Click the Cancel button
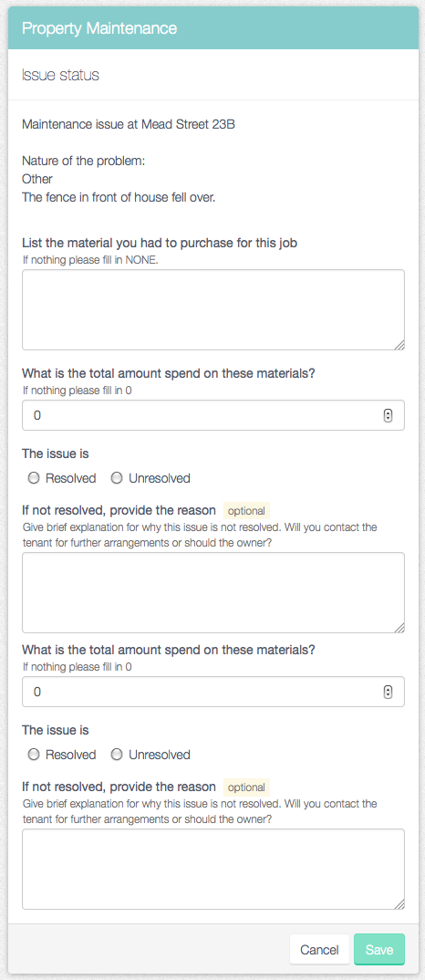 (x=319, y=950)
